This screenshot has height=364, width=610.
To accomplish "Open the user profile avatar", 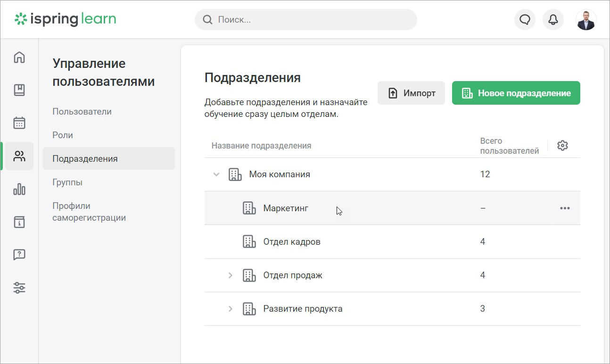I will (586, 20).
